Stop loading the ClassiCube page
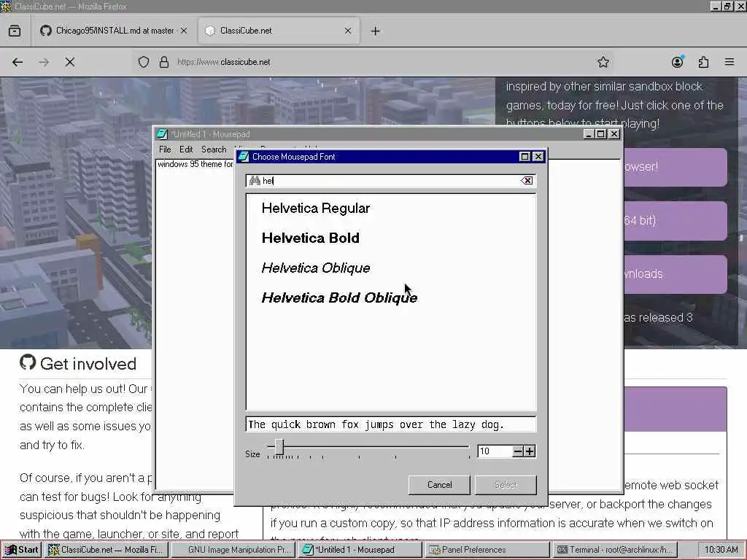 (x=69, y=62)
